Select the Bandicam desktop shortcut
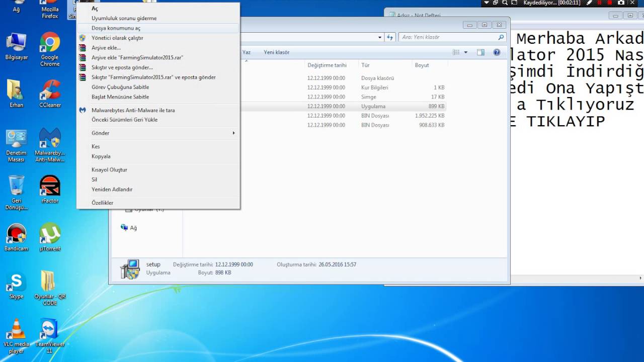 click(x=16, y=237)
